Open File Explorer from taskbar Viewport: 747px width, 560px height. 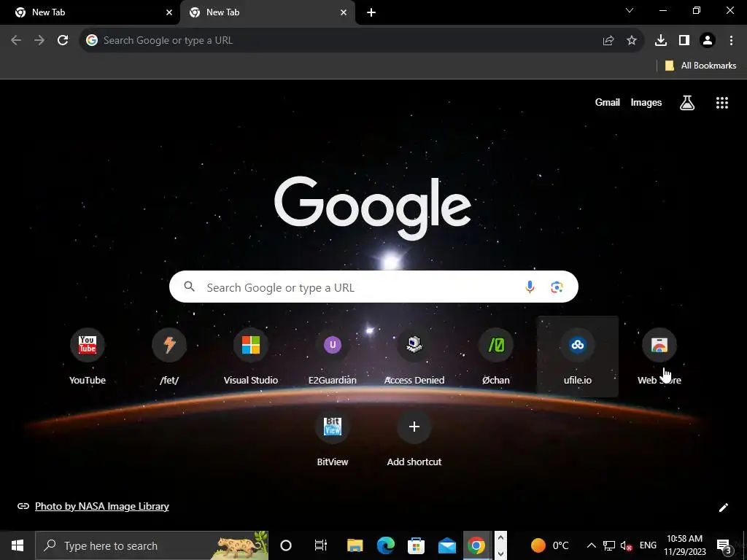[x=355, y=545]
